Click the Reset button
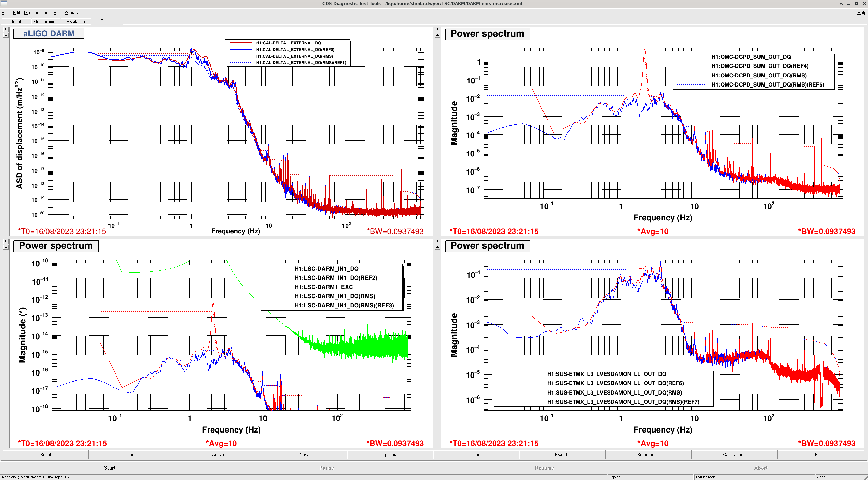 [x=45, y=455]
